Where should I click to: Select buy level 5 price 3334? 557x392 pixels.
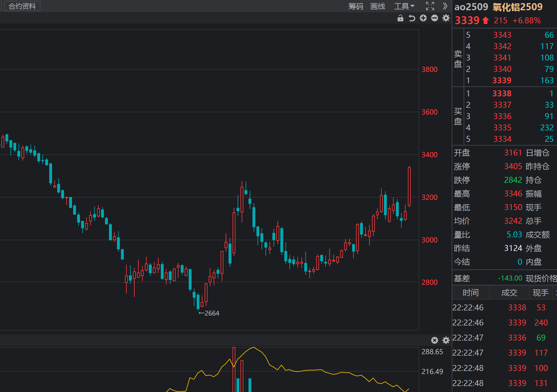coord(502,139)
